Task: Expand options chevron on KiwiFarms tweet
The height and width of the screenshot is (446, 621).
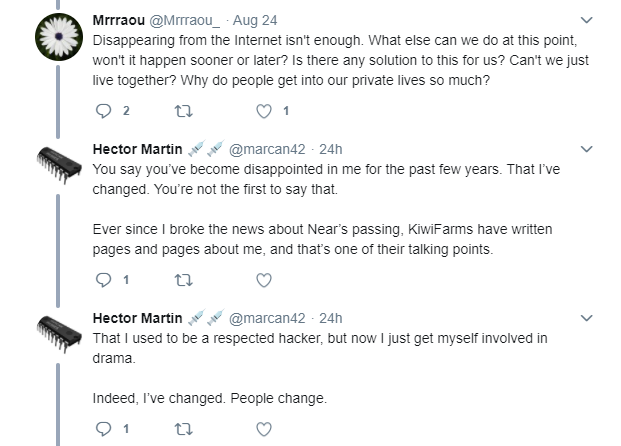Action: [586, 149]
